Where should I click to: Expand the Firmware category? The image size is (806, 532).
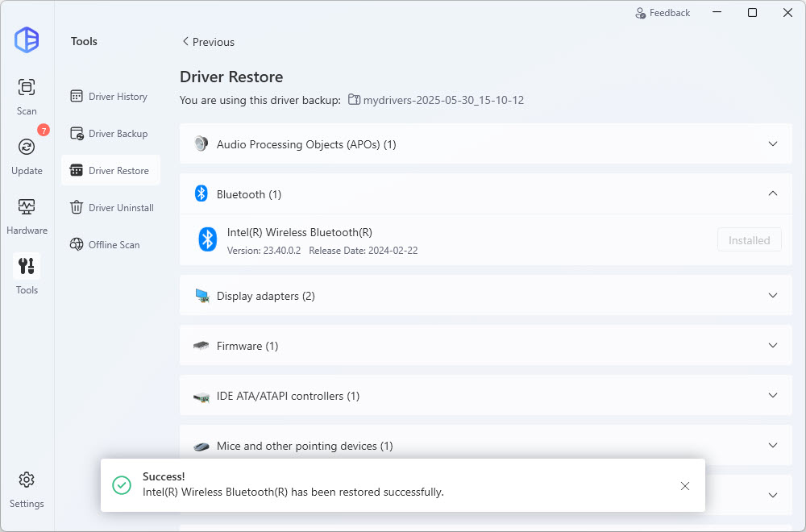tap(772, 346)
